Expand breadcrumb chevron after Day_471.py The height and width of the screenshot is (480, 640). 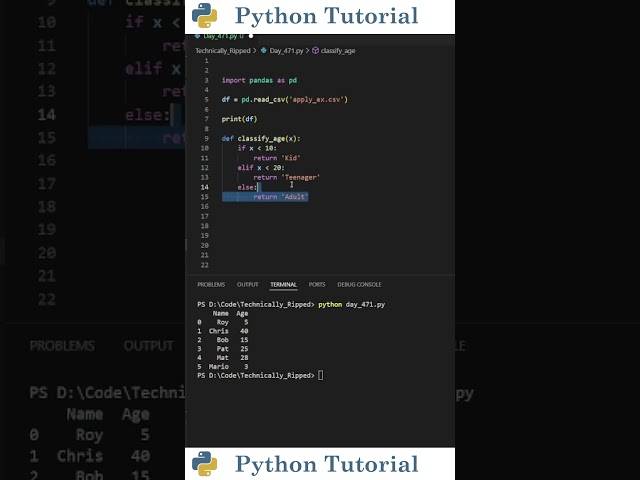(x=307, y=51)
